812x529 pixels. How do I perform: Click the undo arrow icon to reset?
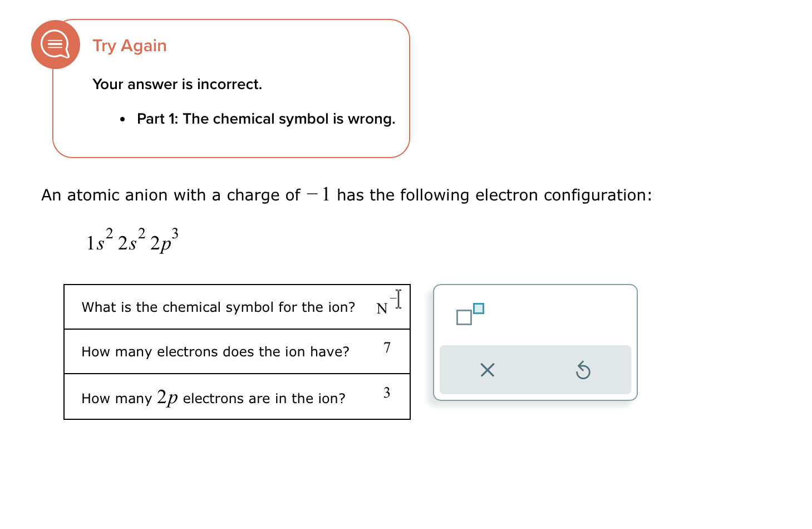583,369
